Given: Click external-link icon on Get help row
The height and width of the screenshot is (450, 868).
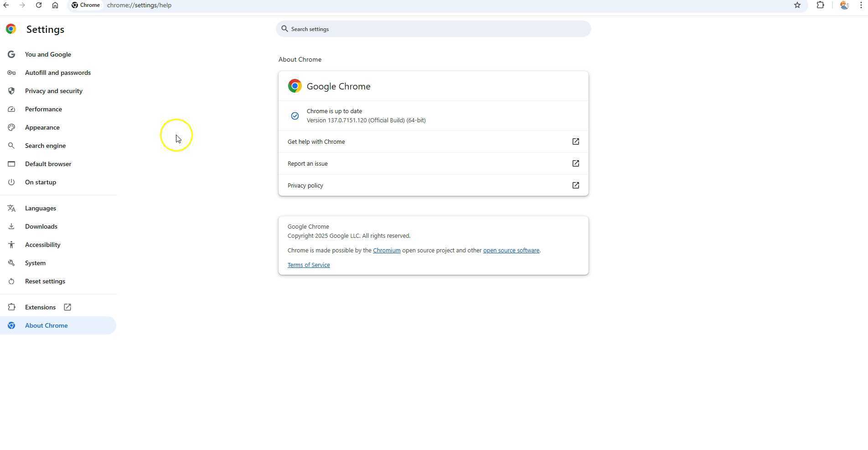Looking at the screenshot, I should pyautogui.click(x=576, y=141).
